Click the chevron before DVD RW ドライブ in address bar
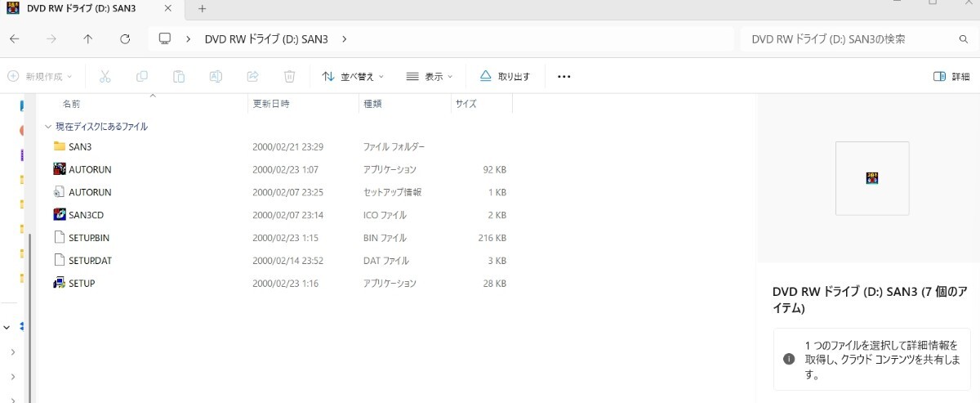The height and width of the screenshot is (403, 980). click(189, 38)
